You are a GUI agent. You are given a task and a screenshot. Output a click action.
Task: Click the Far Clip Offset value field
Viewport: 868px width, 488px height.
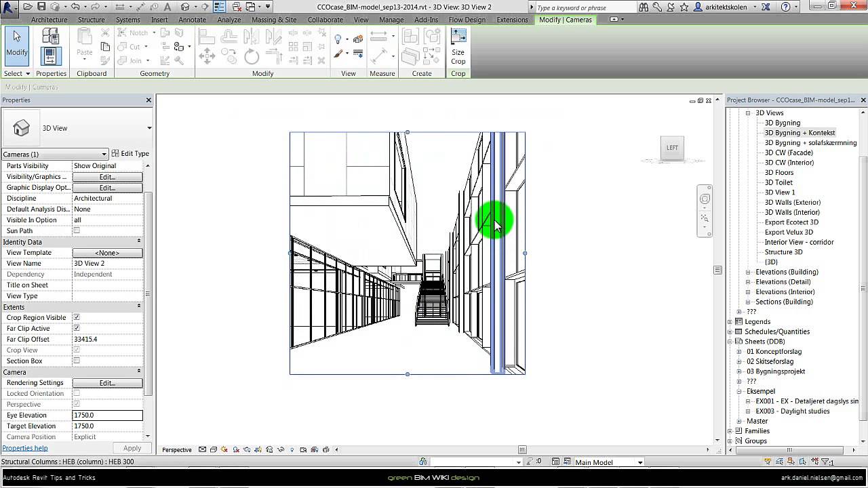[107, 339]
